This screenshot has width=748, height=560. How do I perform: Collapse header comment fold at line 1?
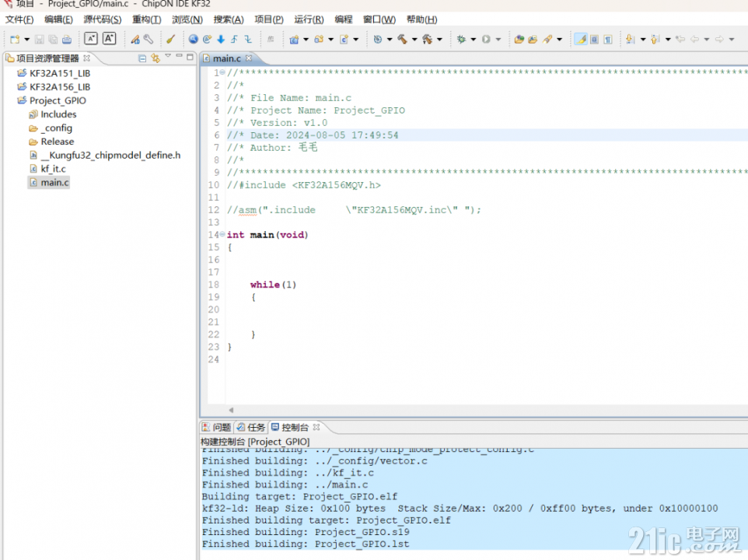[x=222, y=72]
